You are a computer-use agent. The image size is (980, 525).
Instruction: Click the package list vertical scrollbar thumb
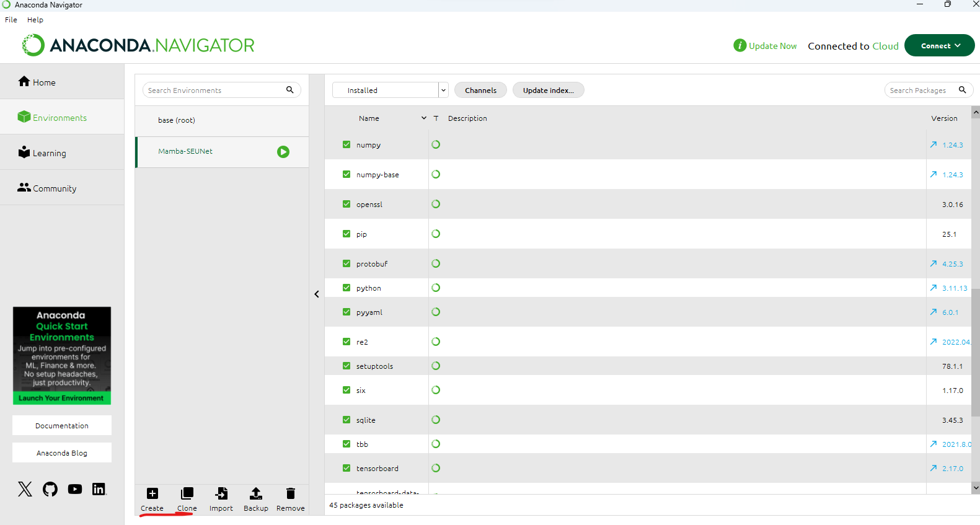(976, 352)
